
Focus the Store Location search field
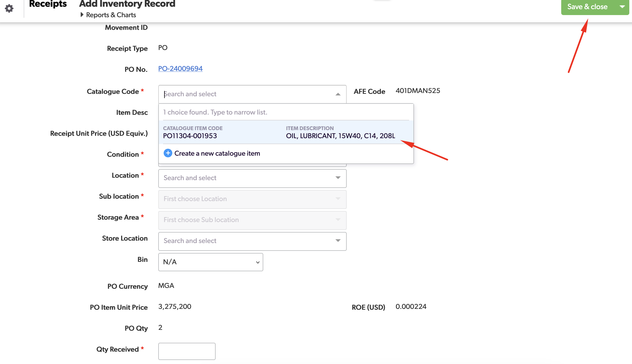tap(242, 241)
